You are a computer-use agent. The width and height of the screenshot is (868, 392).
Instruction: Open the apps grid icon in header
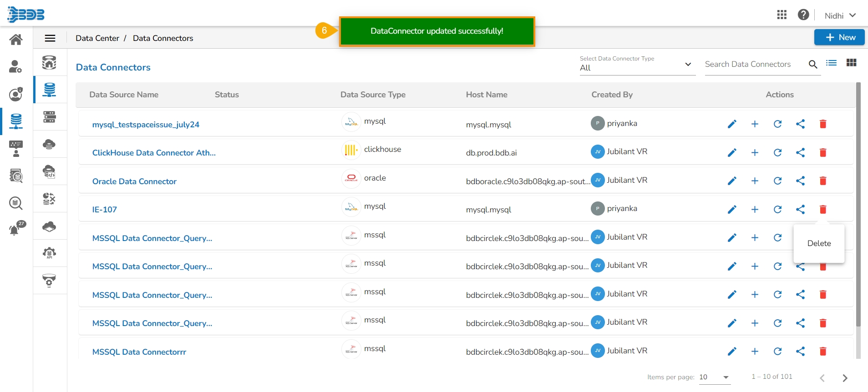click(x=782, y=15)
